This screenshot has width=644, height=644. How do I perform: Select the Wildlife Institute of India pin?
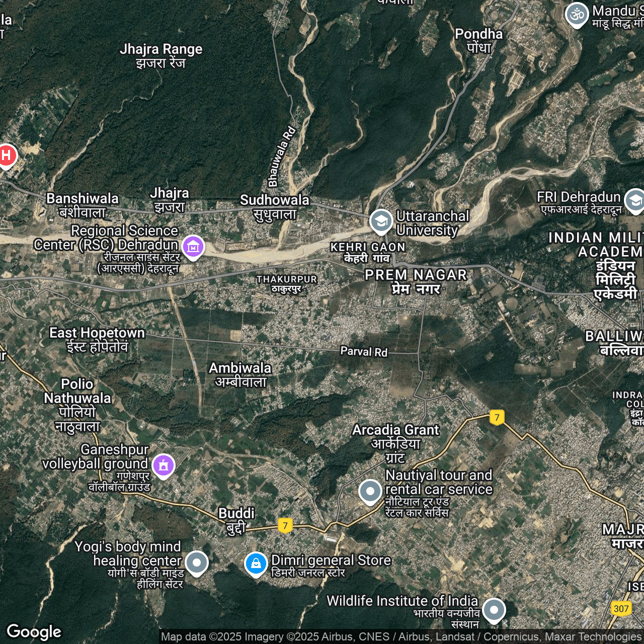click(x=494, y=610)
